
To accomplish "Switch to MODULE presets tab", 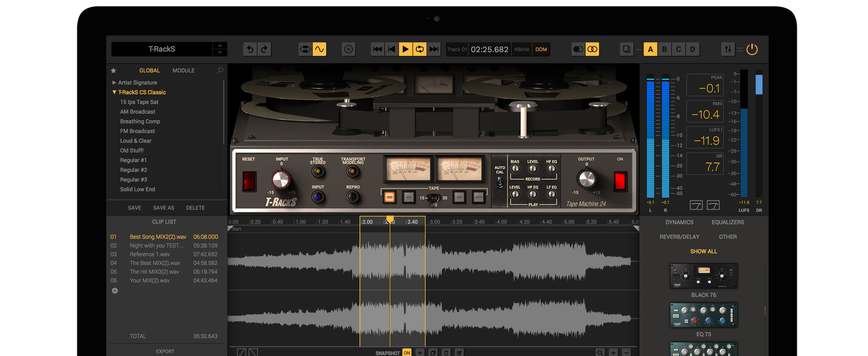I will coord(184,70).
